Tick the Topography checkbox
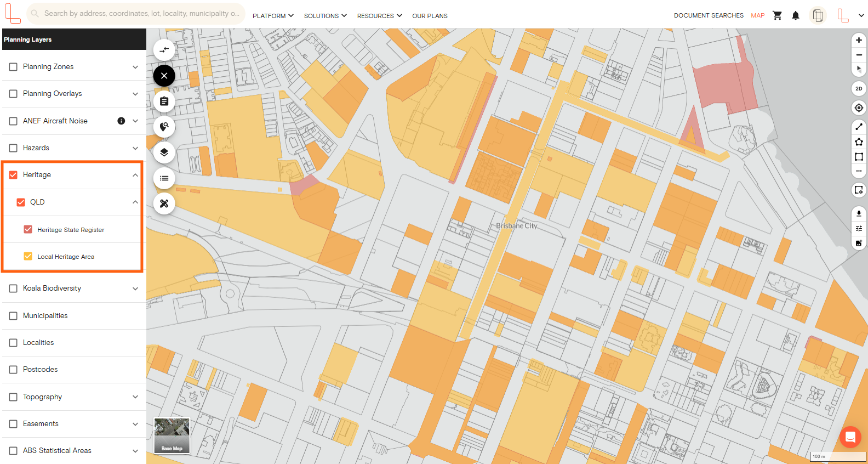This screenshot has height=464, width=868. point(13,397)
